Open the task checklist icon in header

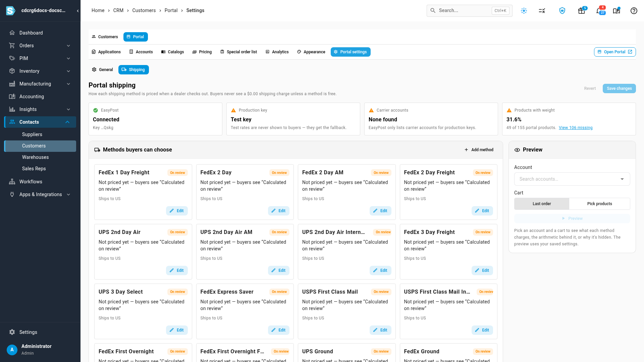pyautogui.click(x=542, y=11)
